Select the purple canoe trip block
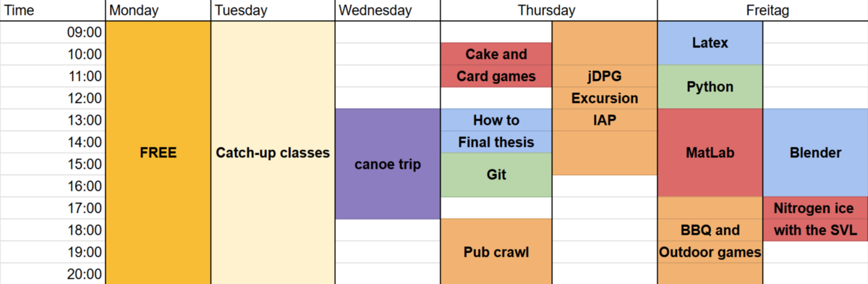 click(388, 164)
